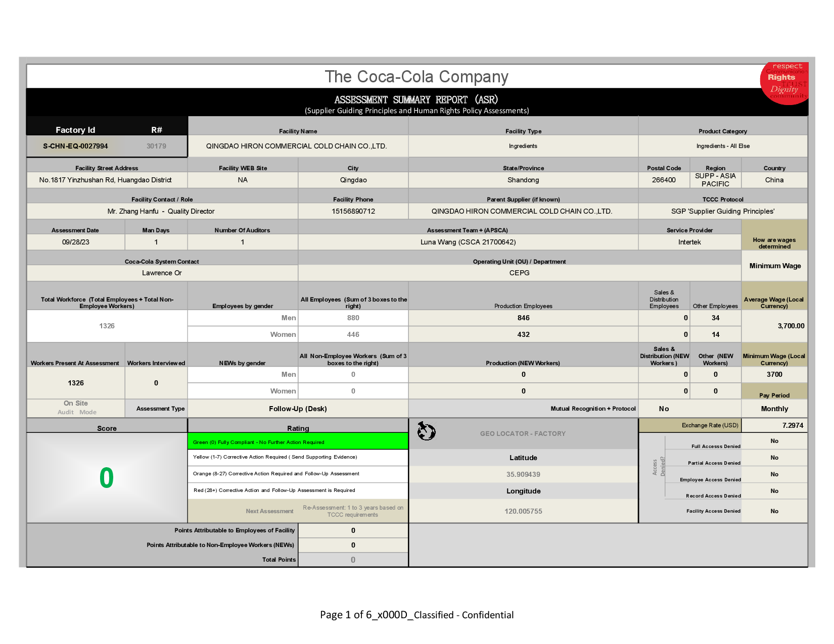The image size is (834, 644).
Task: Click the Assessment Summary Report header
Action: [x=416, y=100]
